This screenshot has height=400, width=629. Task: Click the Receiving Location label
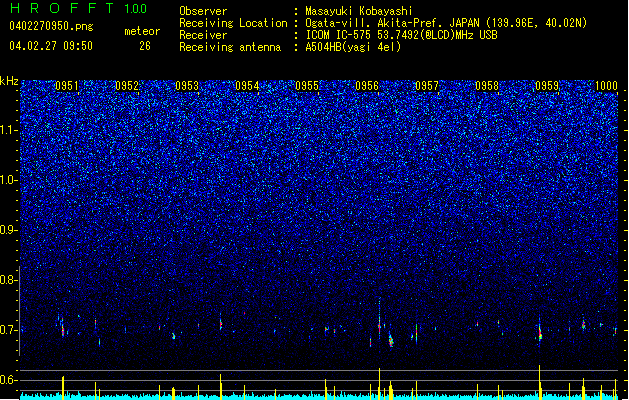(233, 23)
